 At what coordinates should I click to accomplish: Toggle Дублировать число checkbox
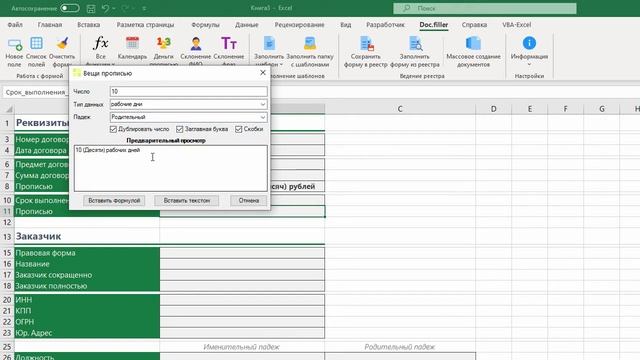coord(113,129)
